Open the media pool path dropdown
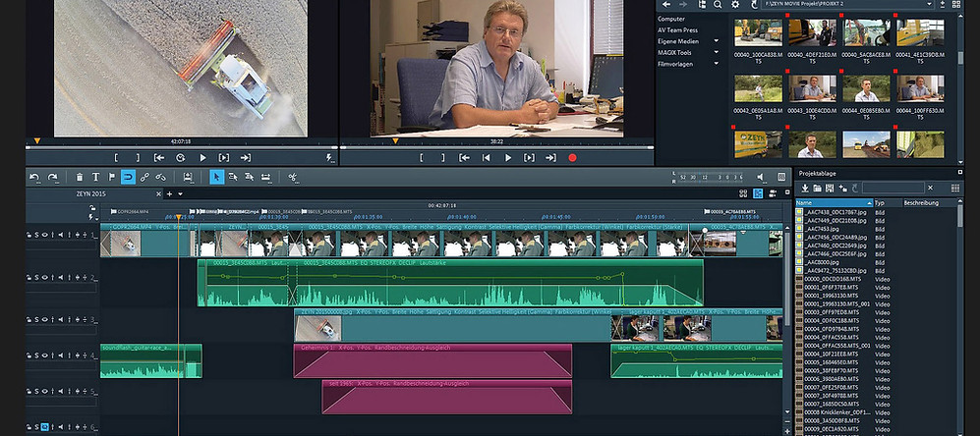The width and height of the screenshot is (980, 436). (929, 4)
